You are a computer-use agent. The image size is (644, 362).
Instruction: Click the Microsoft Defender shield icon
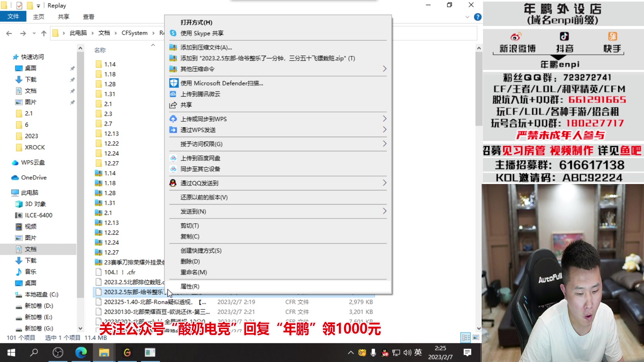[173, 83]
